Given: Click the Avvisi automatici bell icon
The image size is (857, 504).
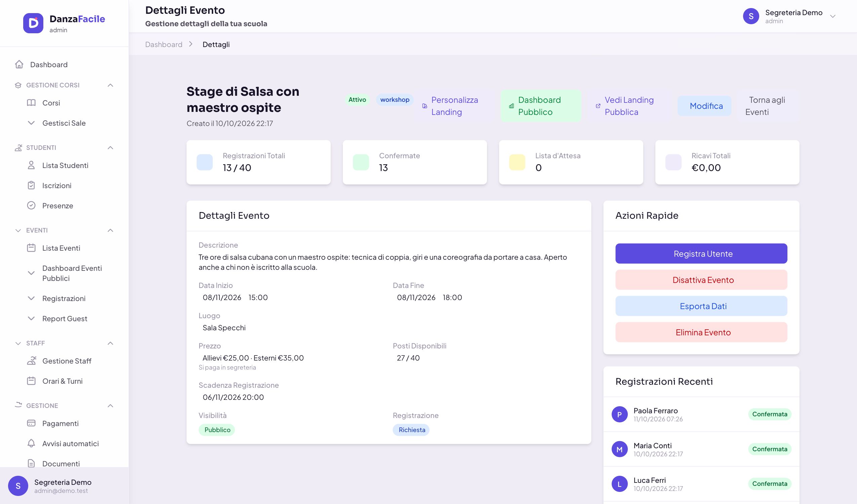Looking at the screenshot, I should pyautogui.click(x=31, y=444).
